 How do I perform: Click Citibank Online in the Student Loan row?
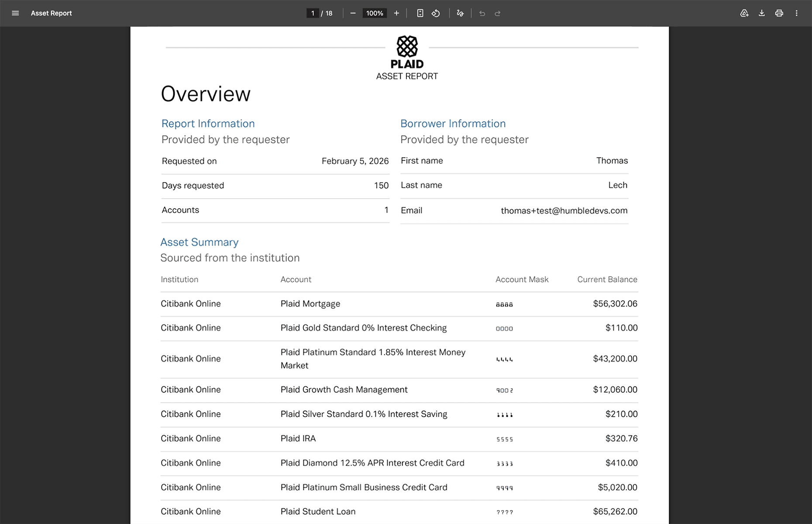[191, 512]
